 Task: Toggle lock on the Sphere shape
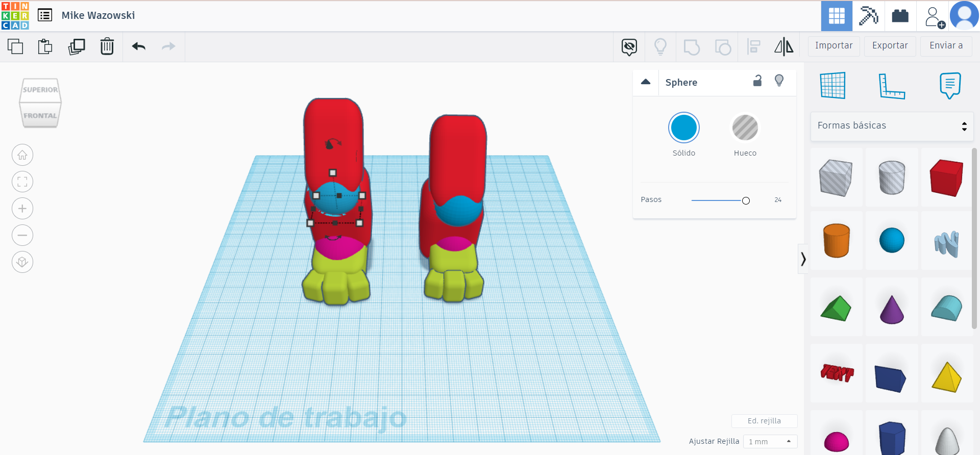point(757,81)
